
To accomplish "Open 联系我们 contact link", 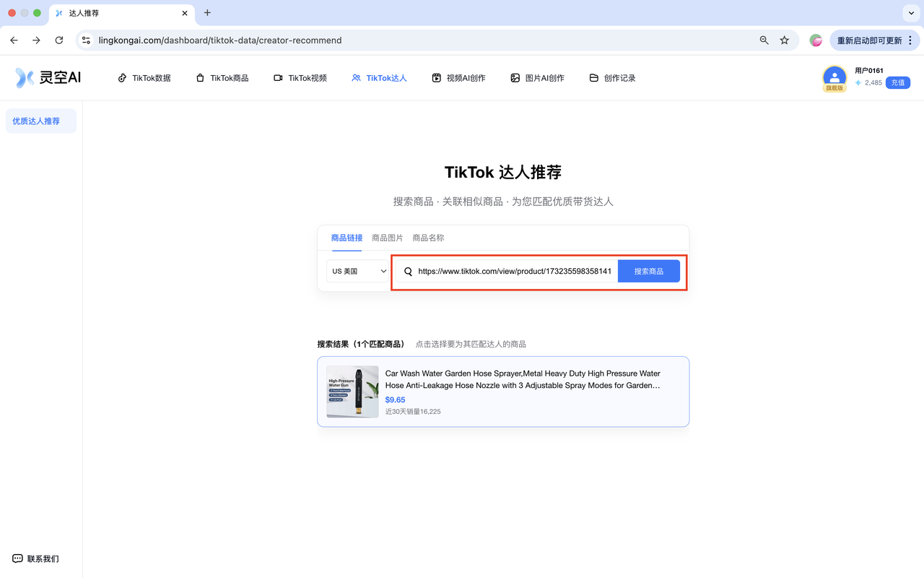I will point(36,558).
